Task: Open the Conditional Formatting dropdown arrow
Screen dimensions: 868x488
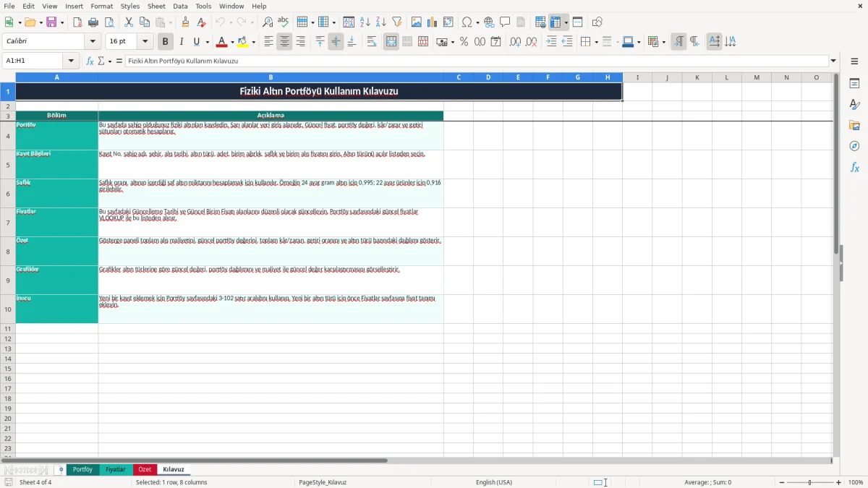Action: [x=663, y=42]
